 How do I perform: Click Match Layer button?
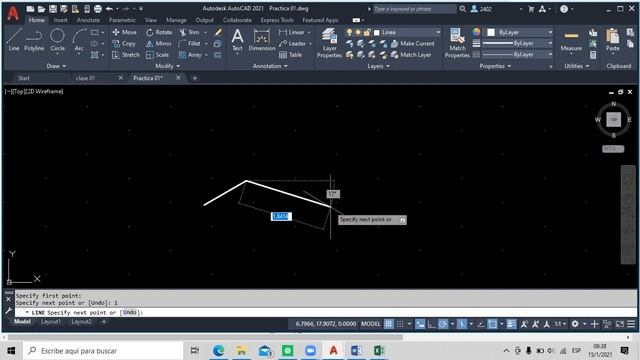pos(411,55)
